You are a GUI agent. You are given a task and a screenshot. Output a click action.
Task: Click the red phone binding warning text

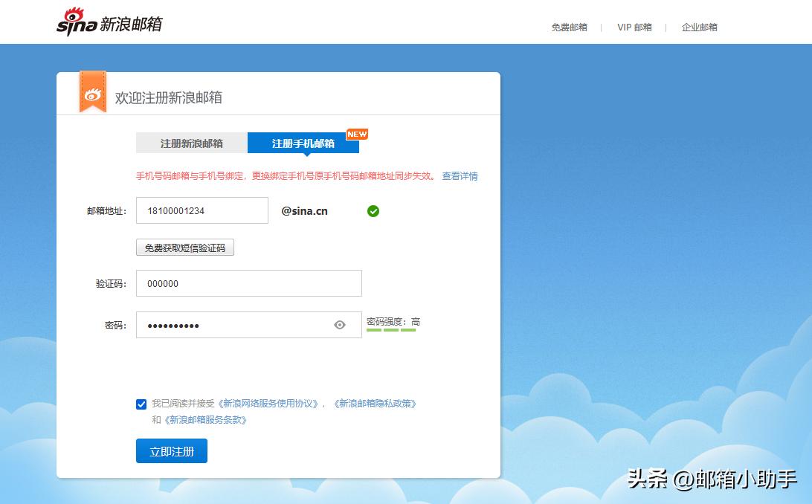(x=286, y=176)
